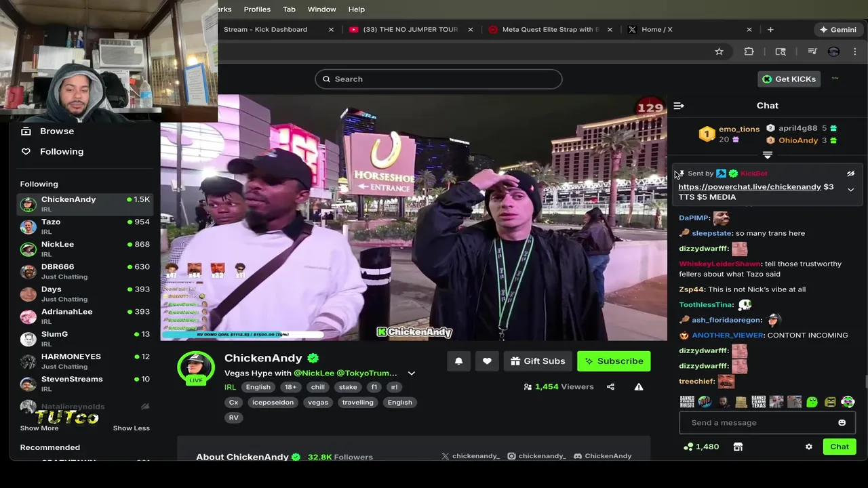Image resolution: width=868 pixels, height=488 pixels.
Task: Open the Kick shop storefront icon
Action: tap(738, 447)
